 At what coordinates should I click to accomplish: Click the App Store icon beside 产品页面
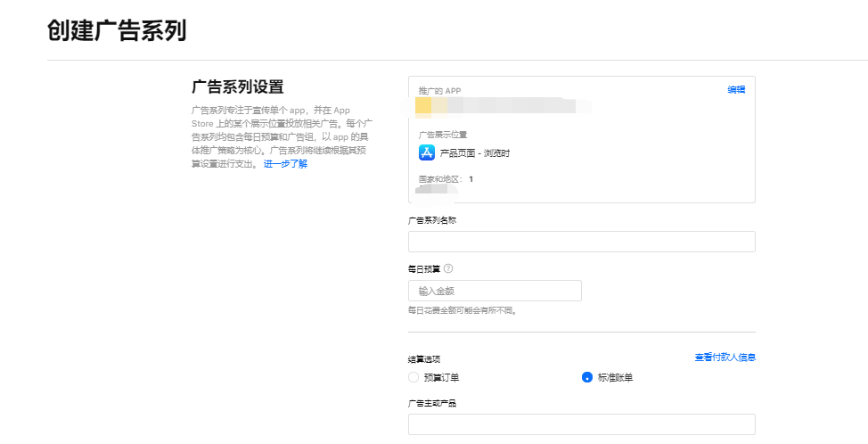click(x=426, y=152)
